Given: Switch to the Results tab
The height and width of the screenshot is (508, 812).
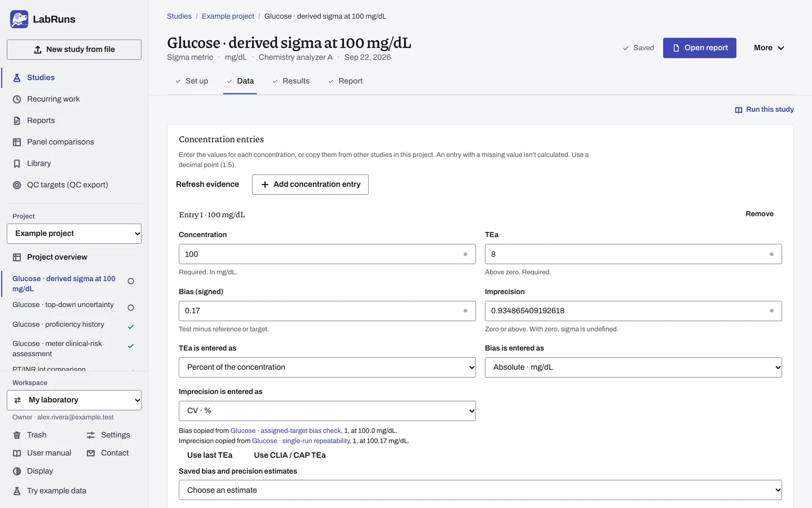Looking at the screenshot, I should click(291, 81).
